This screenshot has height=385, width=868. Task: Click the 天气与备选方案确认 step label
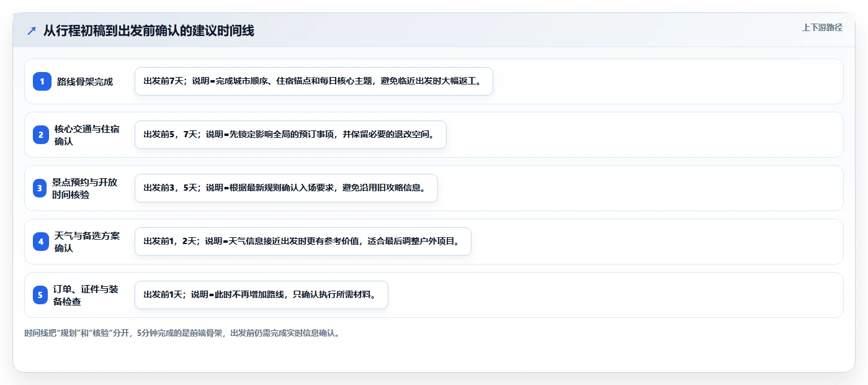click(x=87, y=242)
